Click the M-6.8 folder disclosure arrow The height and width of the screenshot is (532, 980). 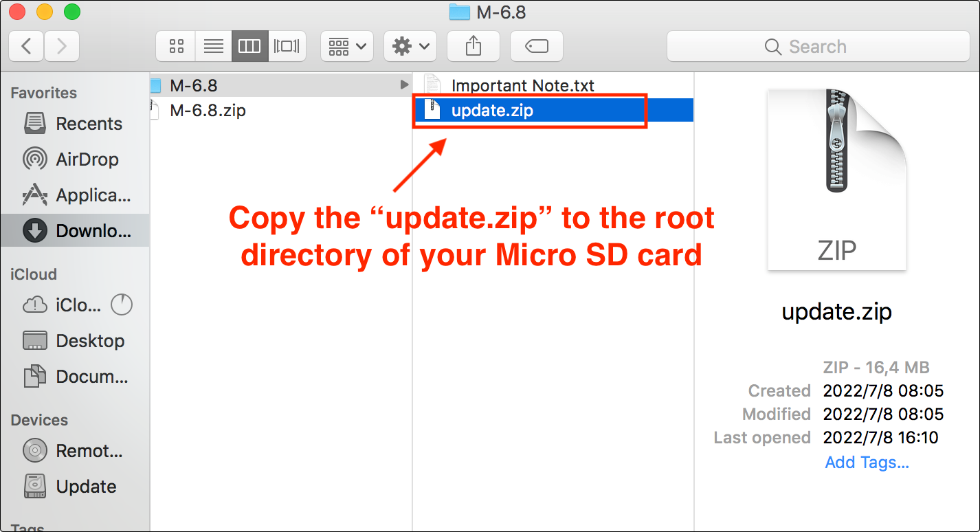point(404,85)
